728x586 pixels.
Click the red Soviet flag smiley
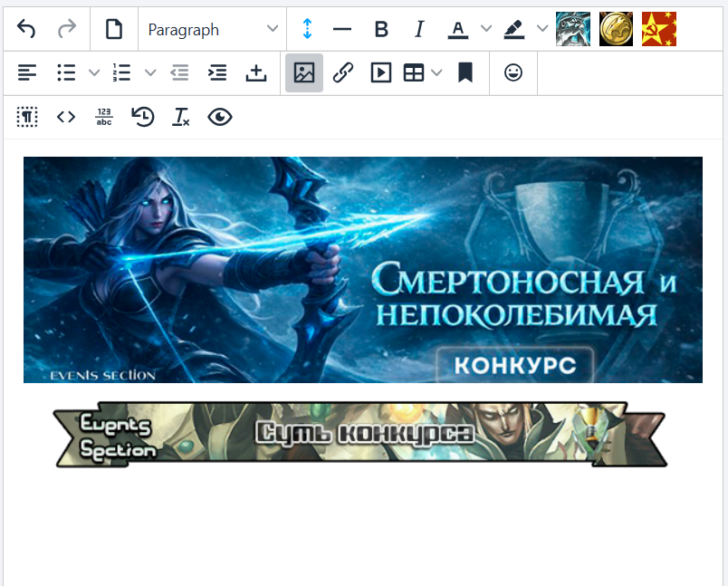click(659, 30)
